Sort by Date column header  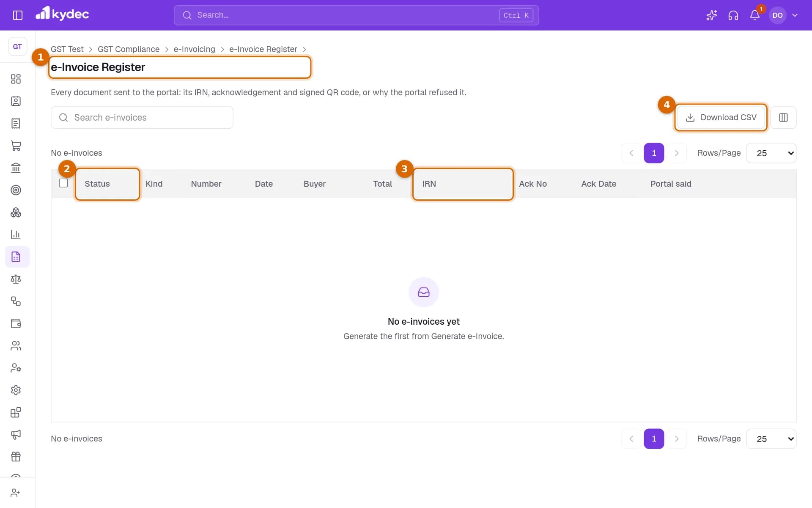[x=263, y=184]
